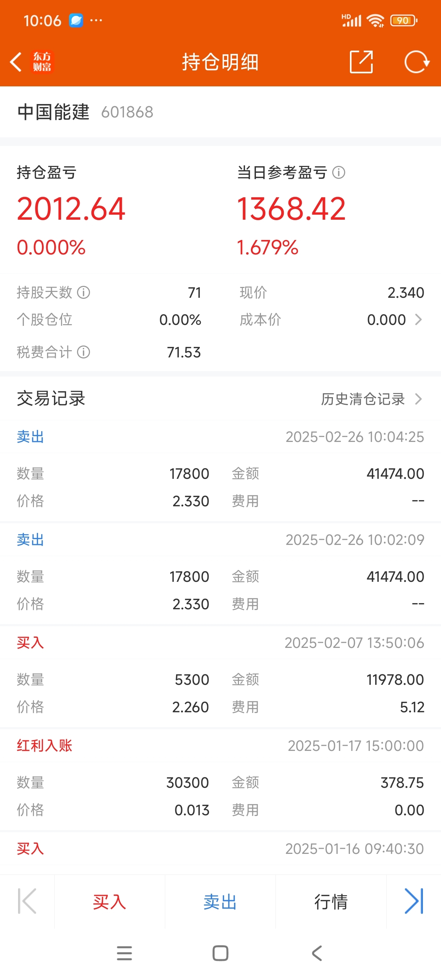The height and width of the screenshot is (980, 441).
Task: Open the Android recent apps menu
Action: 124,953
